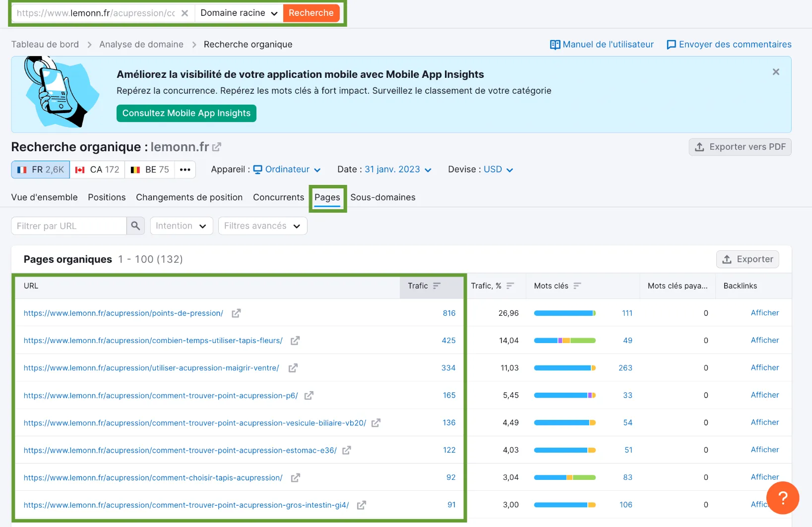The image size is (812, 527).
Task: Open the Sous-domaines tab
Action: pos(382,197)
